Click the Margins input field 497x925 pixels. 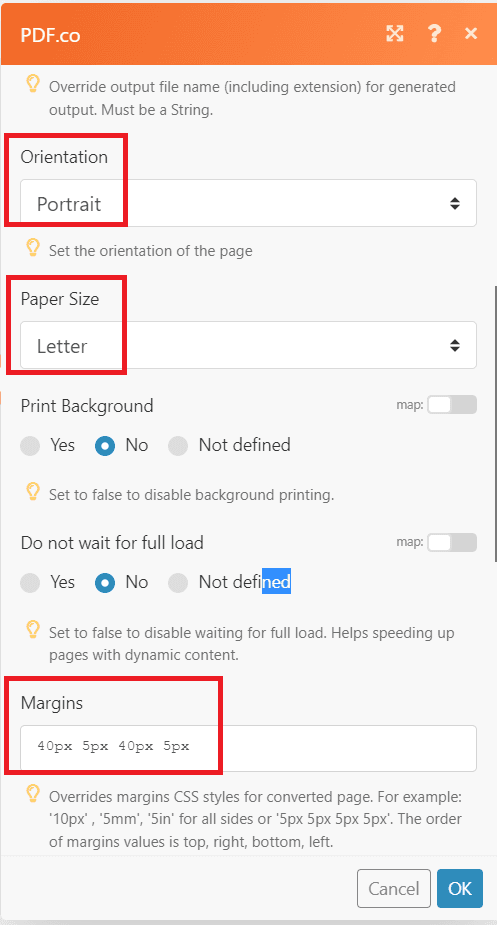(x=248, y=748)
